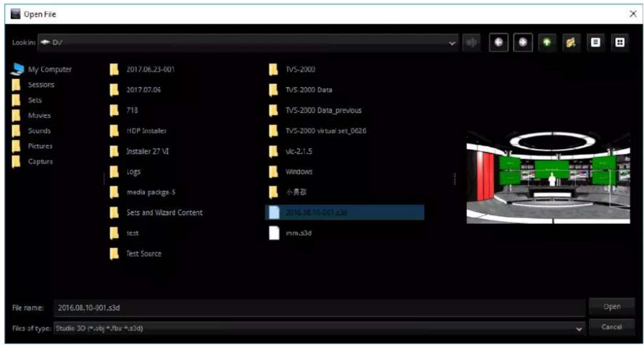Select Sets and Wizard Content folder
This screenshot has width=644, height=345.
tap(156, 212)
